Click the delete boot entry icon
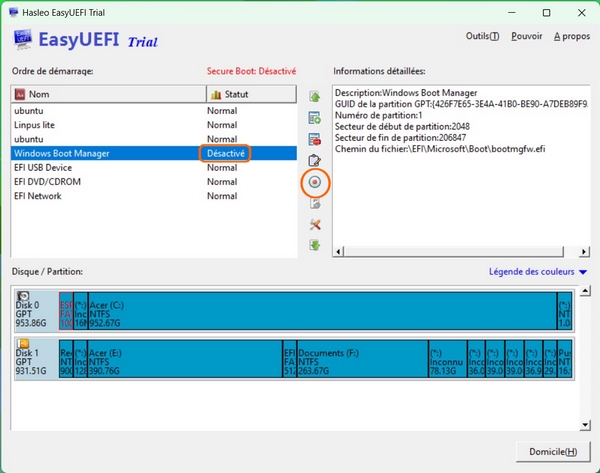600x473 pixels. tap(315, 139)
